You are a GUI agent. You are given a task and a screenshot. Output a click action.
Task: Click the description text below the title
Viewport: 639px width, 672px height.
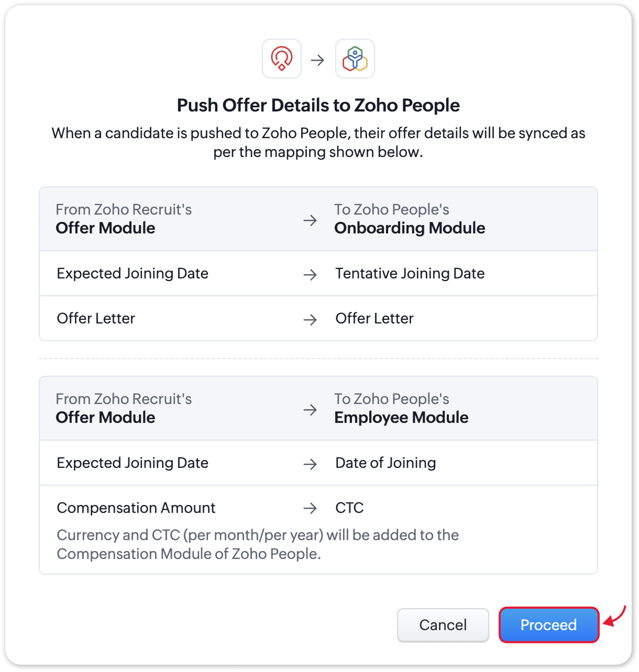coord(318,142)
